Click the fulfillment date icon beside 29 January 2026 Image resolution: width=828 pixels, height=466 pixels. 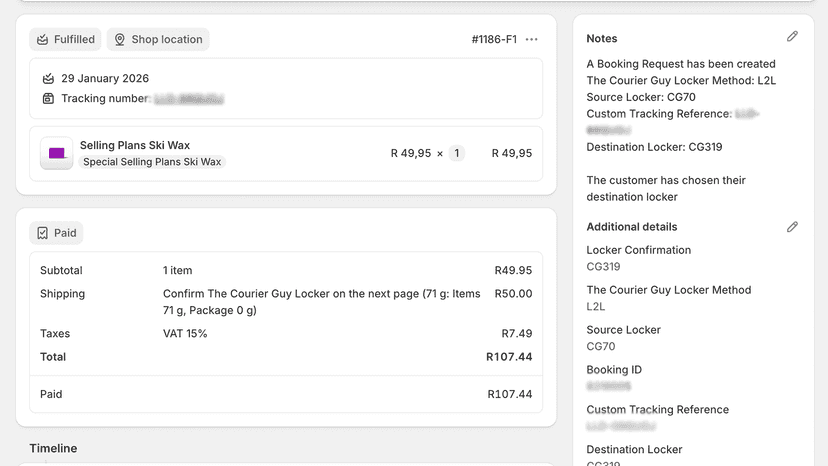[x=48, y=79]
